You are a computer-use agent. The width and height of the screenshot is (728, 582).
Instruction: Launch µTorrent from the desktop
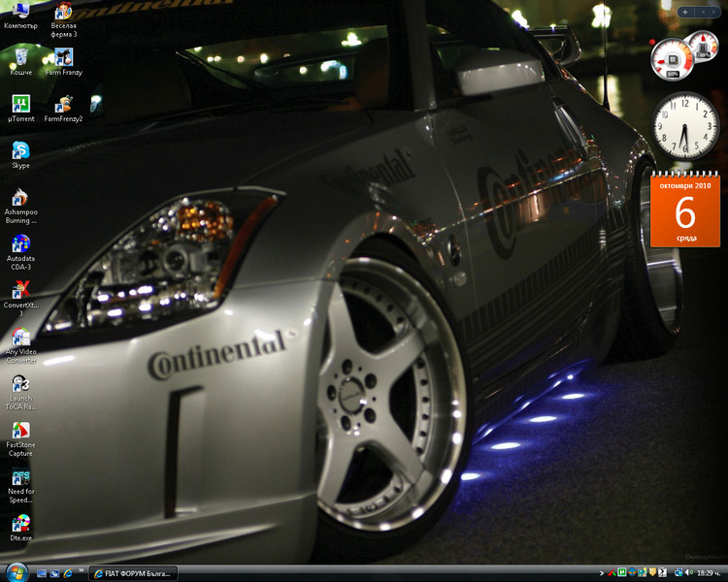[x=20, y=105]
